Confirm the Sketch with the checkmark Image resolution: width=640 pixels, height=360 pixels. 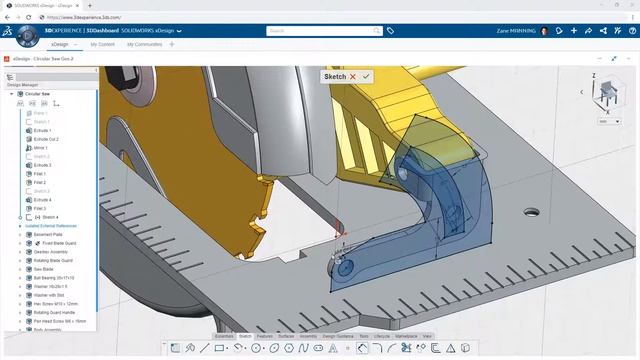coord(366,76)
